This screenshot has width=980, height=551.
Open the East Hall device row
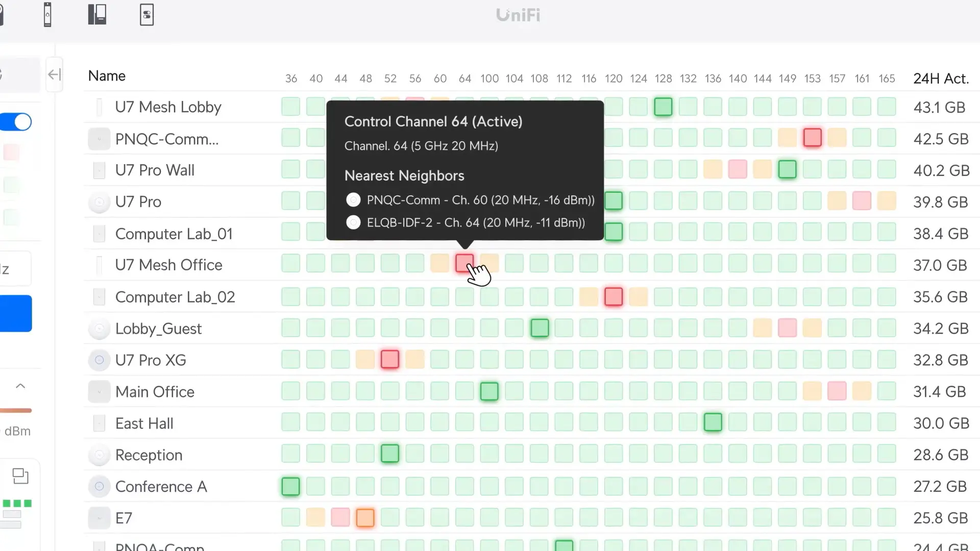coord(144,423)
